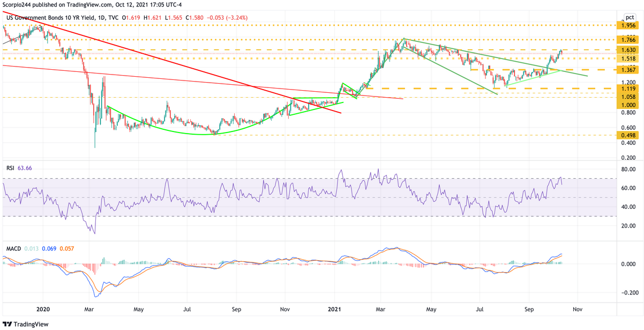Select the 1.000 price level label

(628, 105)
